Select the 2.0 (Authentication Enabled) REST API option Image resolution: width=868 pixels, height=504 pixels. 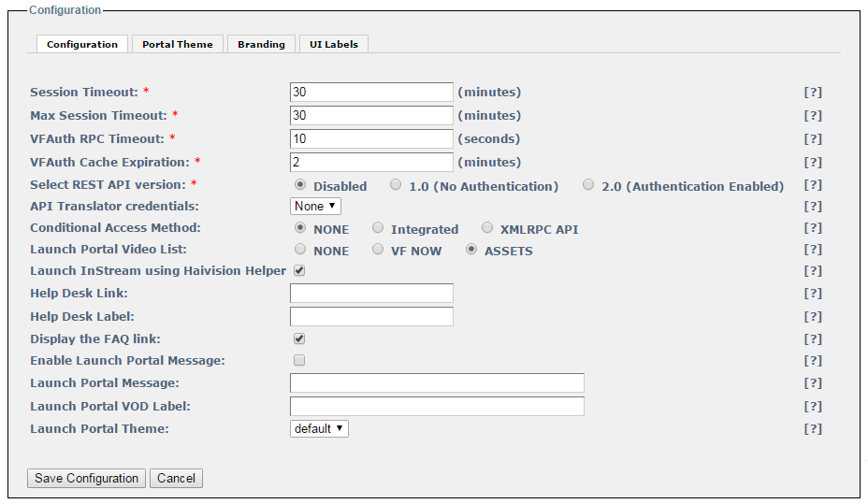point(588,185)
